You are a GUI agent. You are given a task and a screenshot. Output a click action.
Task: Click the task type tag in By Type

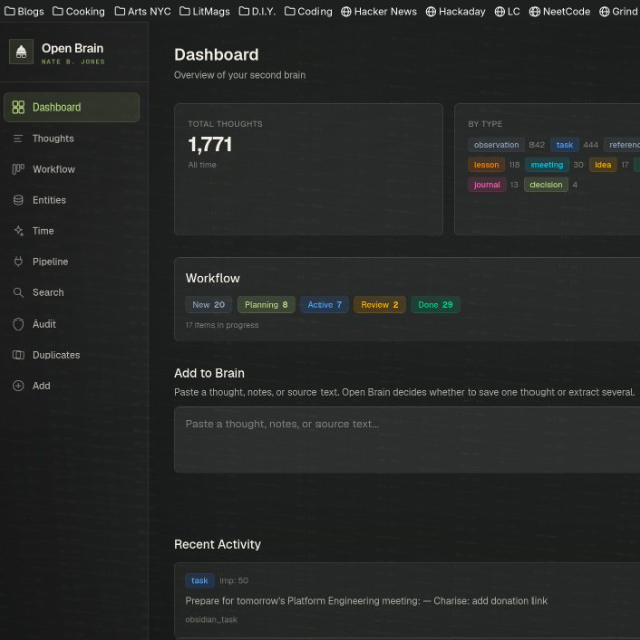pos(564,145)
